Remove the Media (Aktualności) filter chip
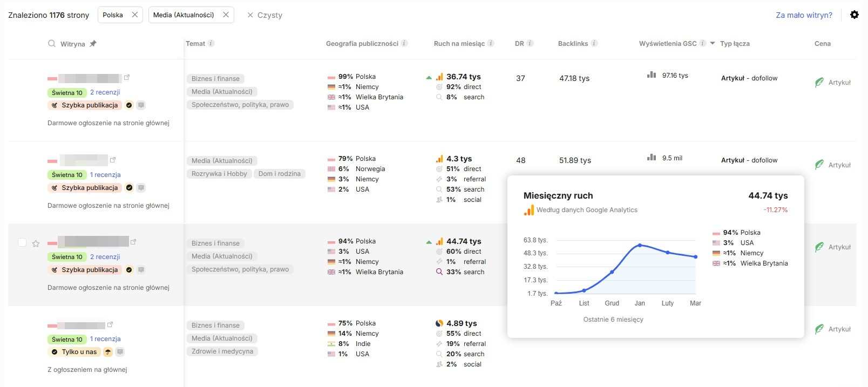This screenshot has height=387, width=868. click(226, 15)
